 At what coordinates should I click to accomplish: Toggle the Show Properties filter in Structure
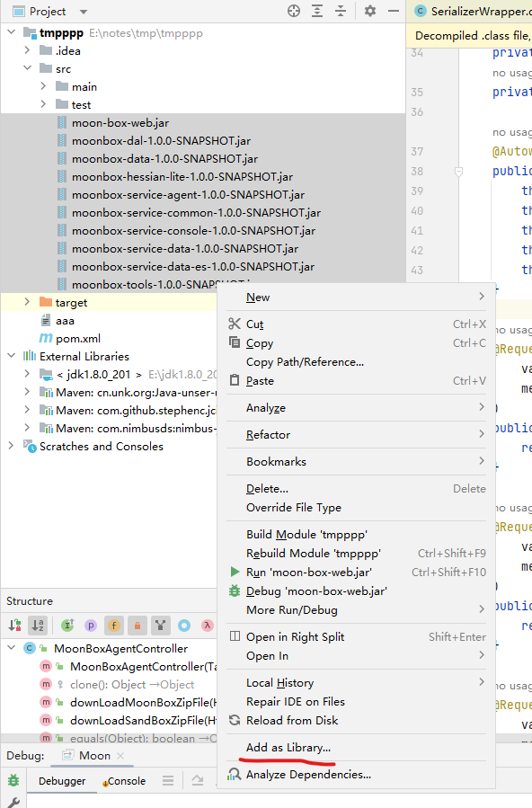(91, 626)
